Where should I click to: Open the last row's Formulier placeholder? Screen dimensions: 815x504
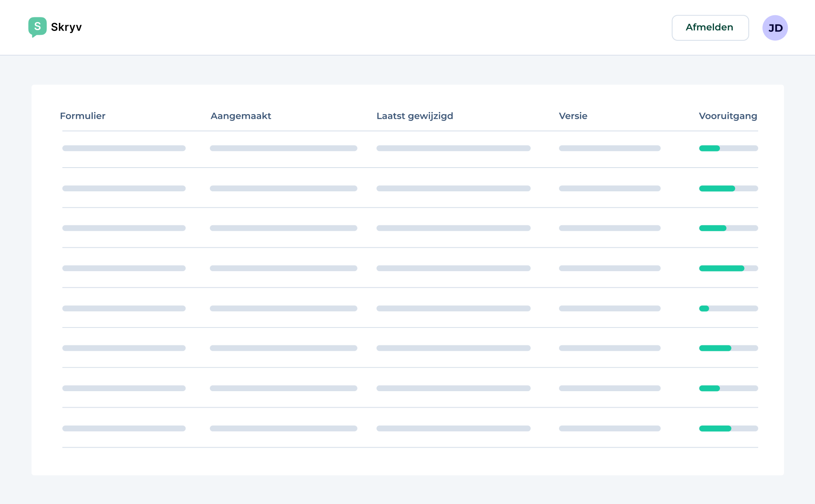[124, 428]
